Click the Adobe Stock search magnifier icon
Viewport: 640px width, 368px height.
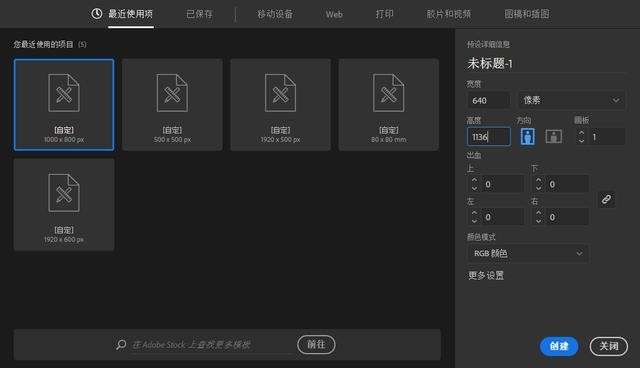tap(121, 344)
